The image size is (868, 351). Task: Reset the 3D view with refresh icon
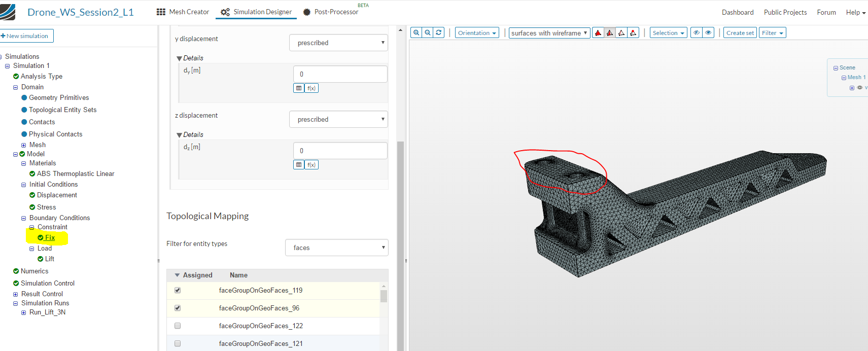[x=439, y=32]
